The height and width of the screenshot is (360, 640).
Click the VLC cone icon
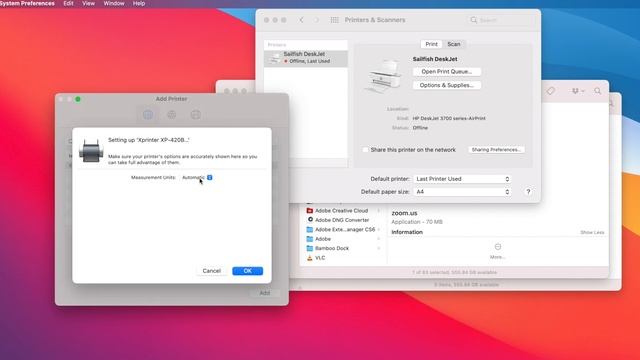[x=310, y=258]
